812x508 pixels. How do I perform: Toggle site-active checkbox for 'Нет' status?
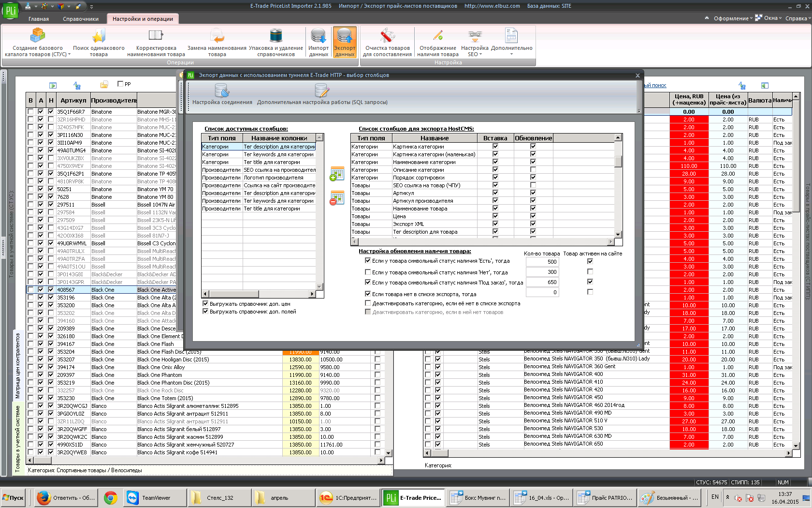point(590,272)
